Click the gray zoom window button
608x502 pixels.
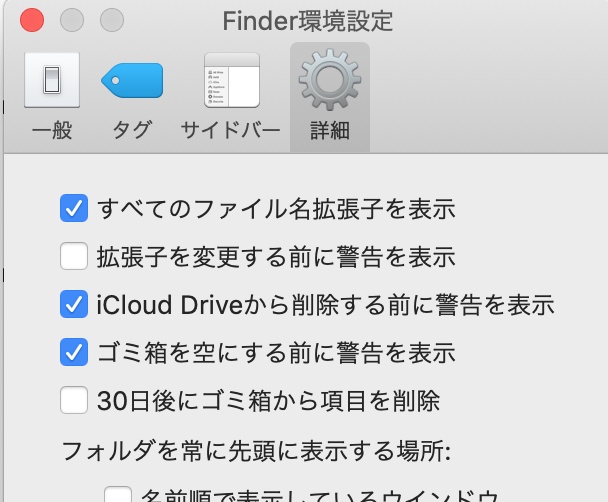(112, 19)
